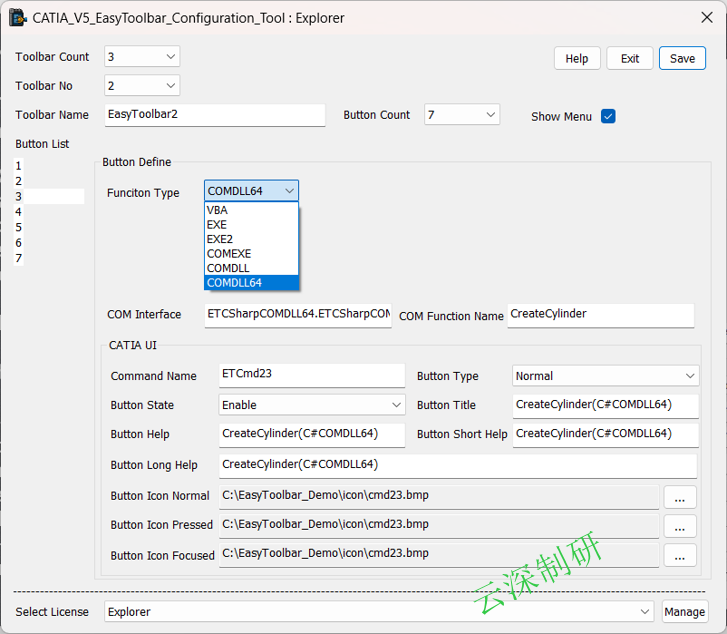Screen dimensions: 727x634
Task: Click the Button Icon Pressed path field
Action: point(439,525)
